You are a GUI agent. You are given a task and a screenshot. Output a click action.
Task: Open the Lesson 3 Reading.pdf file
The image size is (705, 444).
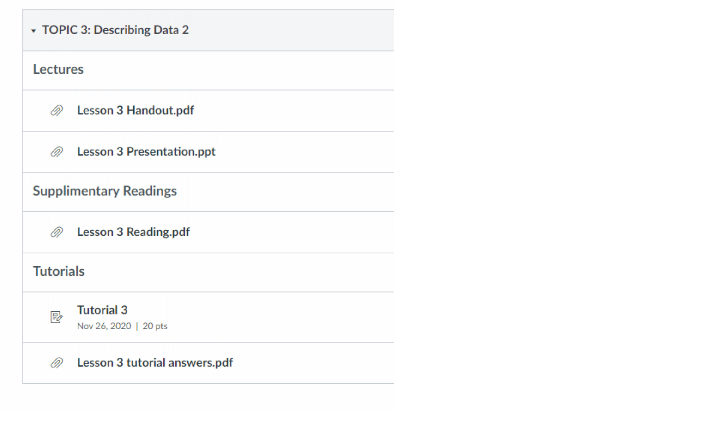pos(133,232)
